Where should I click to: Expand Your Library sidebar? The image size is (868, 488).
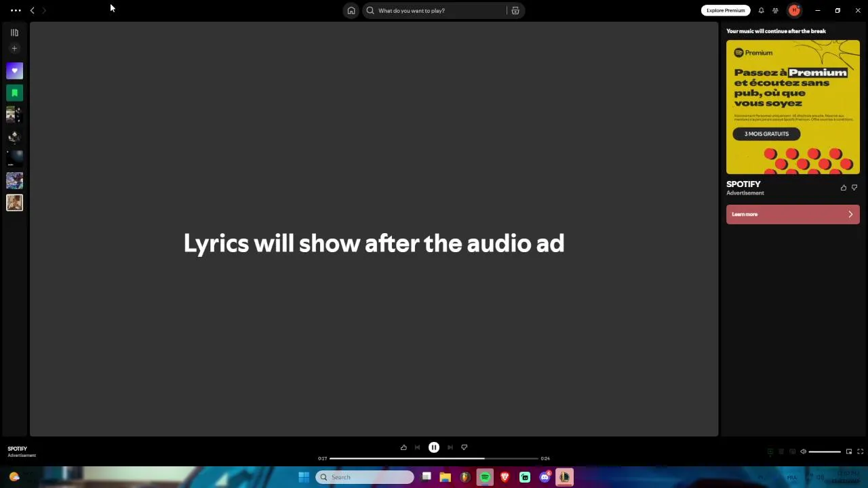[14, 33]
